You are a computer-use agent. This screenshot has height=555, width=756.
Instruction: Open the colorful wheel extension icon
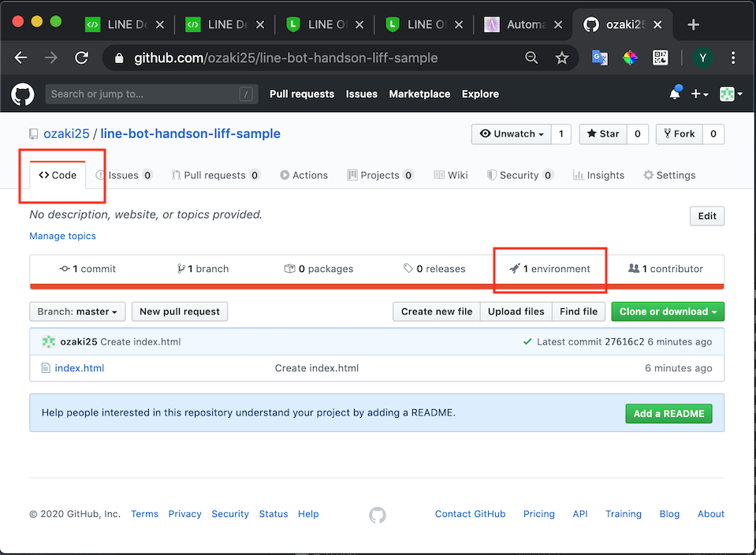[x=630, y=58]
